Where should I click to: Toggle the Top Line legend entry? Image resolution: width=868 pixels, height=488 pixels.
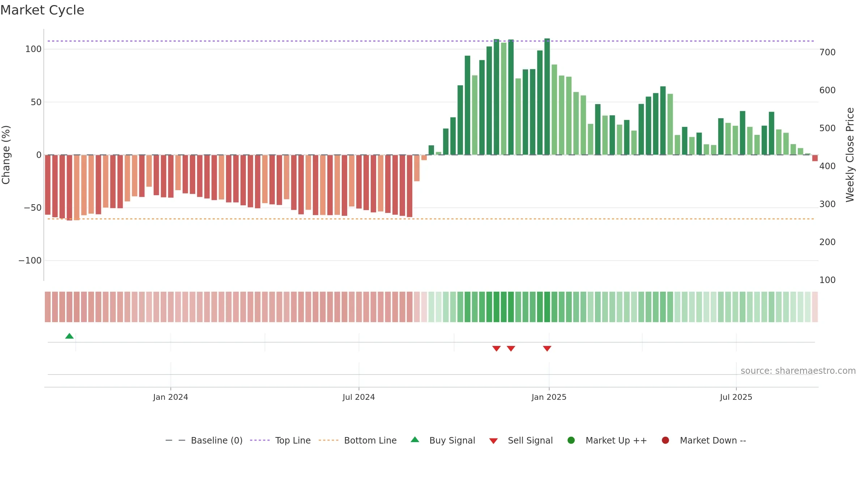coord(280,441)
